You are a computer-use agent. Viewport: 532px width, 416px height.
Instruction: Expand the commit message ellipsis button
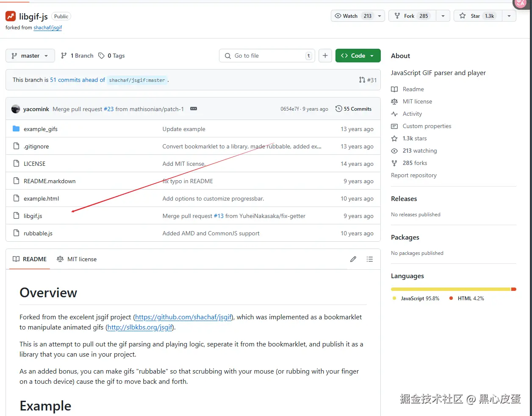(194, 109)
